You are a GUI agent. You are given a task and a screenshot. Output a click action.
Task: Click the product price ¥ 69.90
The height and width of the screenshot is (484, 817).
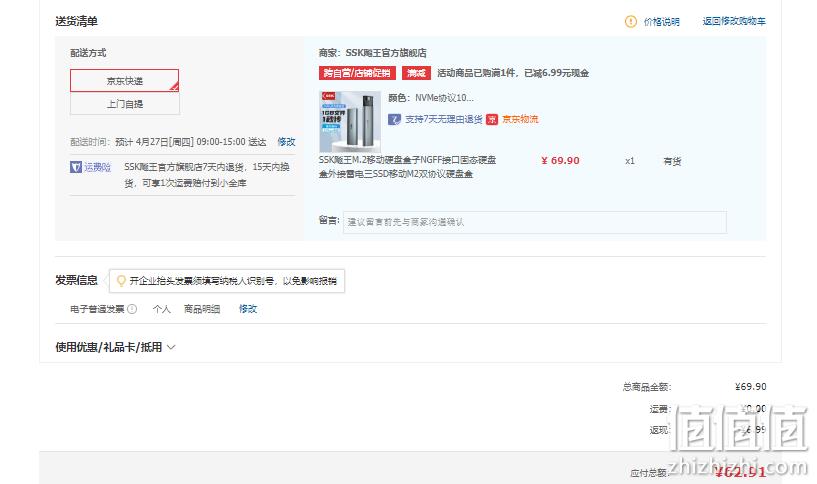(x=560, y=161)
